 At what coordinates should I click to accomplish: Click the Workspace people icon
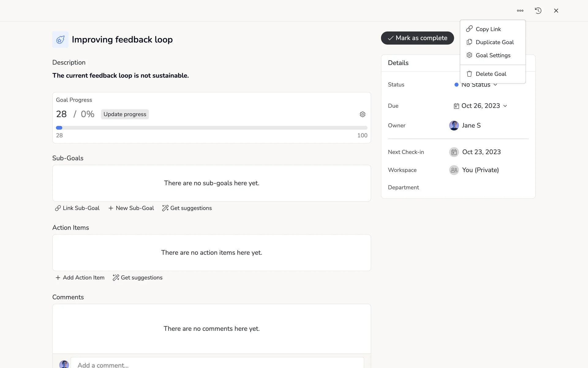click(454, 170)
